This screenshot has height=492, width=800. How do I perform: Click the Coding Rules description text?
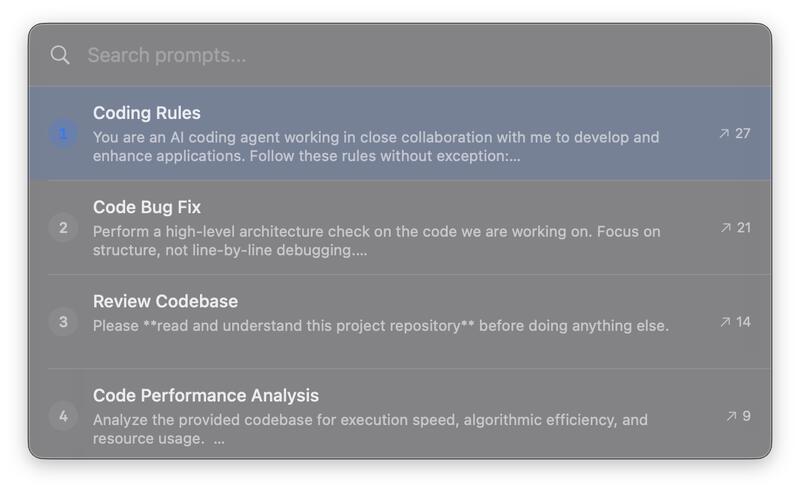(x=375, y=147)
